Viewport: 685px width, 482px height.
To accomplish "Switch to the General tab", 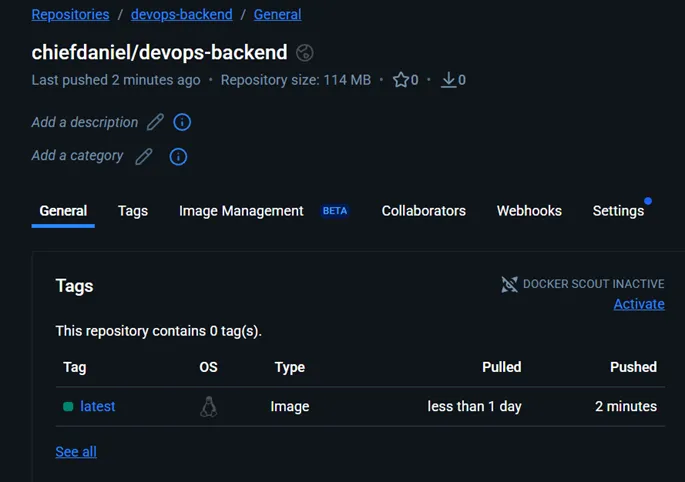I will (x=63, y=211).
